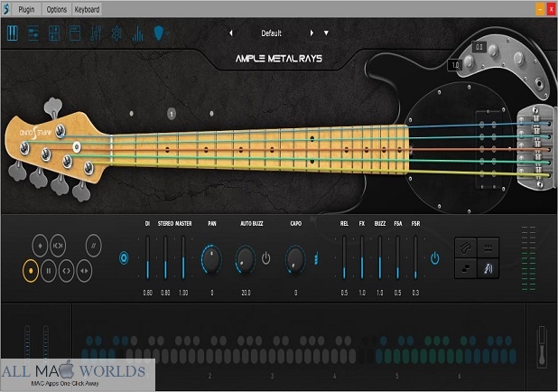Go to the previous preset arrow
This screenshot has width=558, height=392.
[231, 33]
